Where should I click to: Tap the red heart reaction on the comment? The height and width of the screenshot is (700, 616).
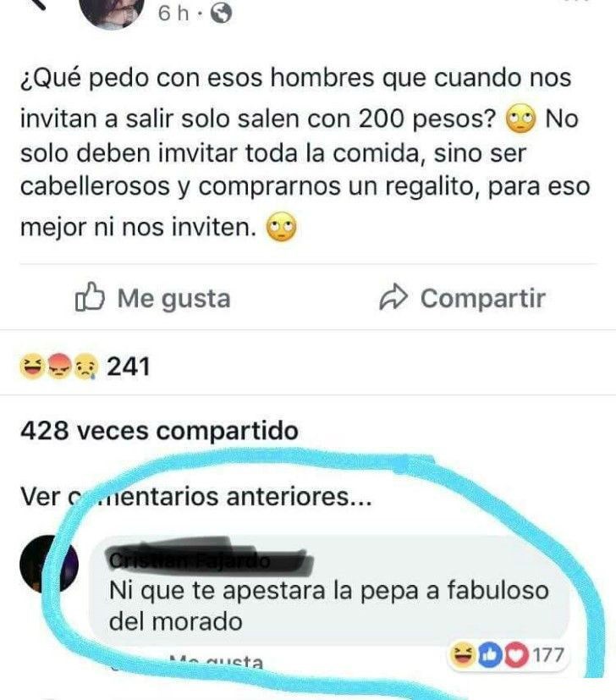pos(516,655)
